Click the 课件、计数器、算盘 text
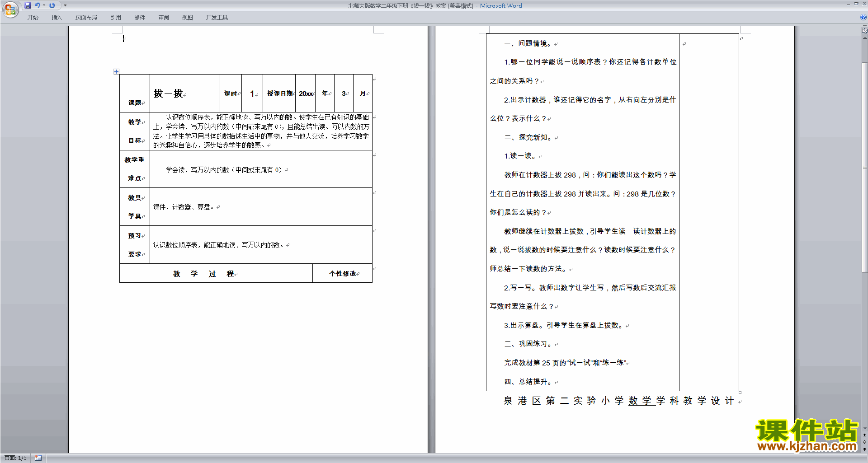 click(x=184, y=207)
